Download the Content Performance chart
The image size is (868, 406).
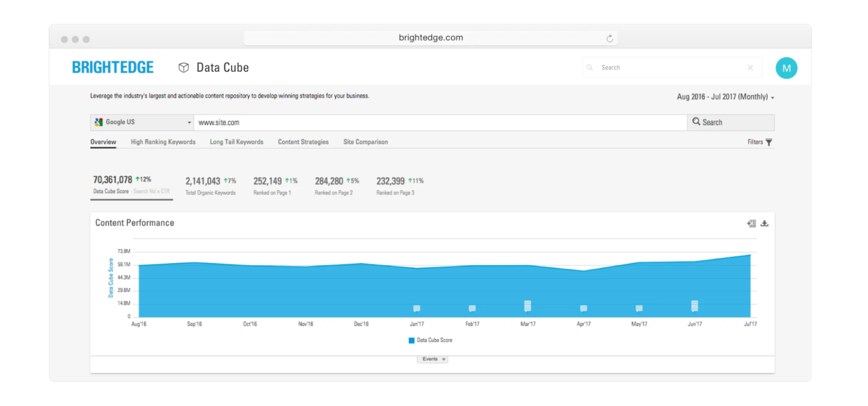(765, 223)
